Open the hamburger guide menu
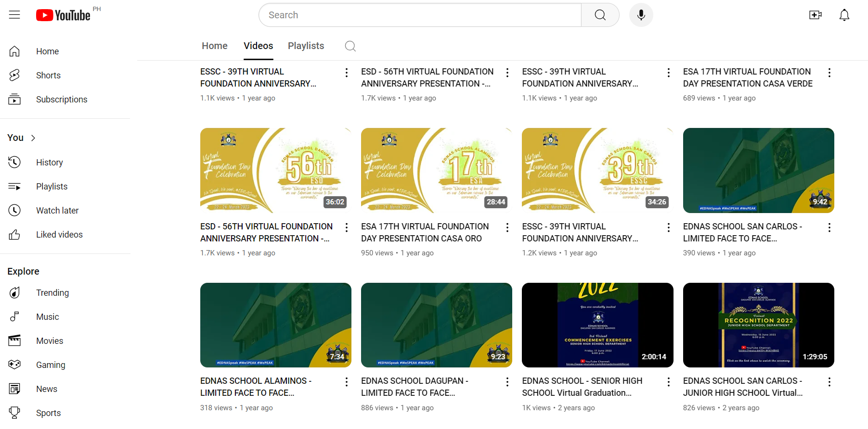This screenshot has height=429, width=868. coord(14,15)
